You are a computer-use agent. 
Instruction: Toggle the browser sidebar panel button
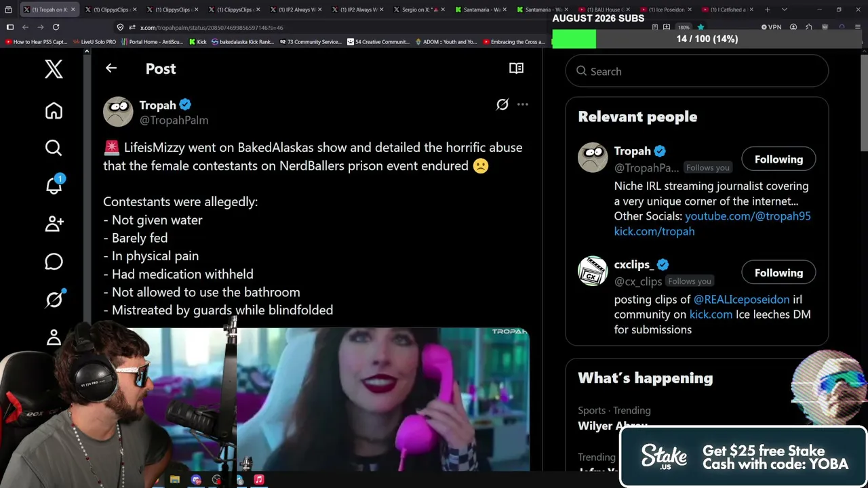pyautogui.click(x=10, y=27)
